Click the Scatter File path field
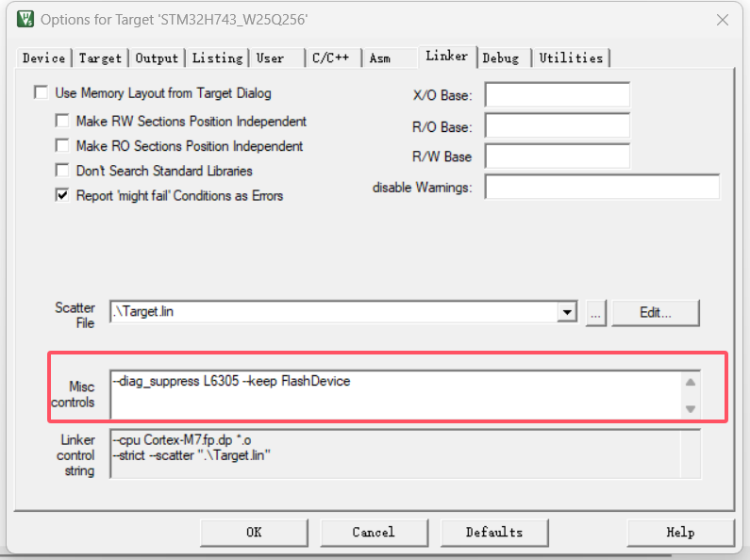This screenshot has height=560, width=750. point(333,312)
